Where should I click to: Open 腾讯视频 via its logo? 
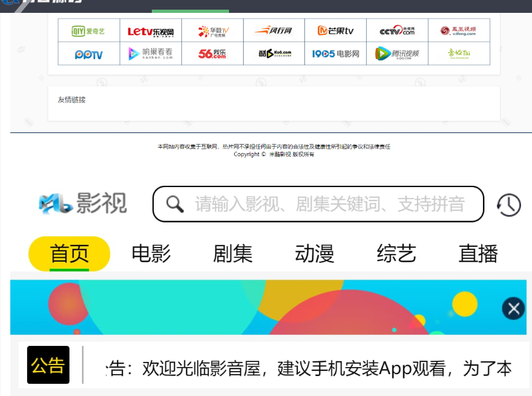coord(396,53)
